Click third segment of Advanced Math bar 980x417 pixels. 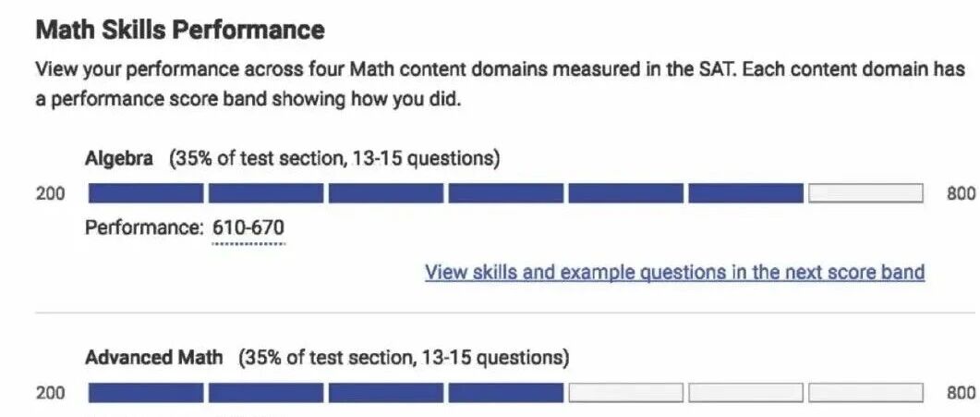click(x=386, y=393)
